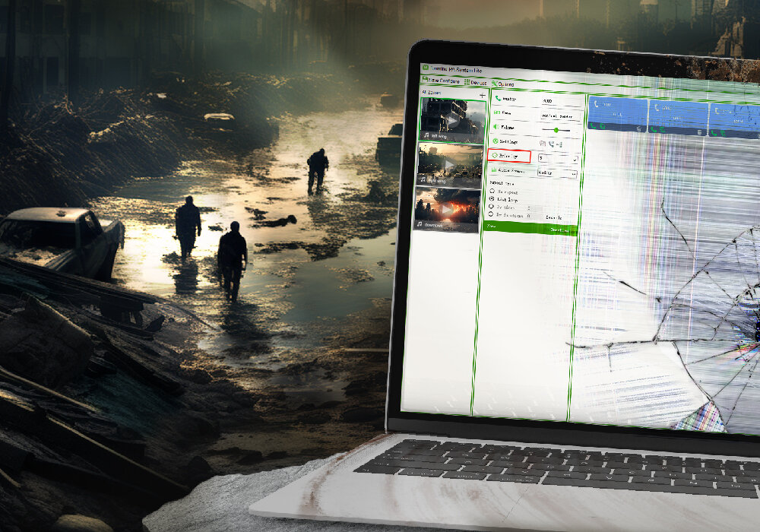Click the floppy-disk save icon

click(425, 79)
